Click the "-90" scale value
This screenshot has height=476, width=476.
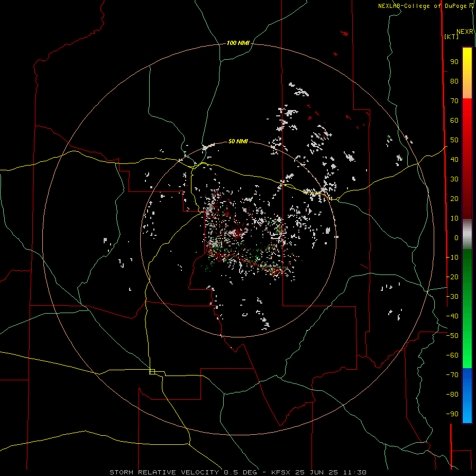point(452,414)
